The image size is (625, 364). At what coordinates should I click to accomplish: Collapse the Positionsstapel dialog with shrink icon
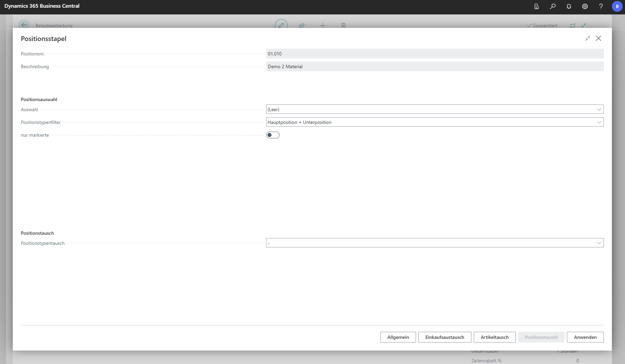tap(587, 39)
